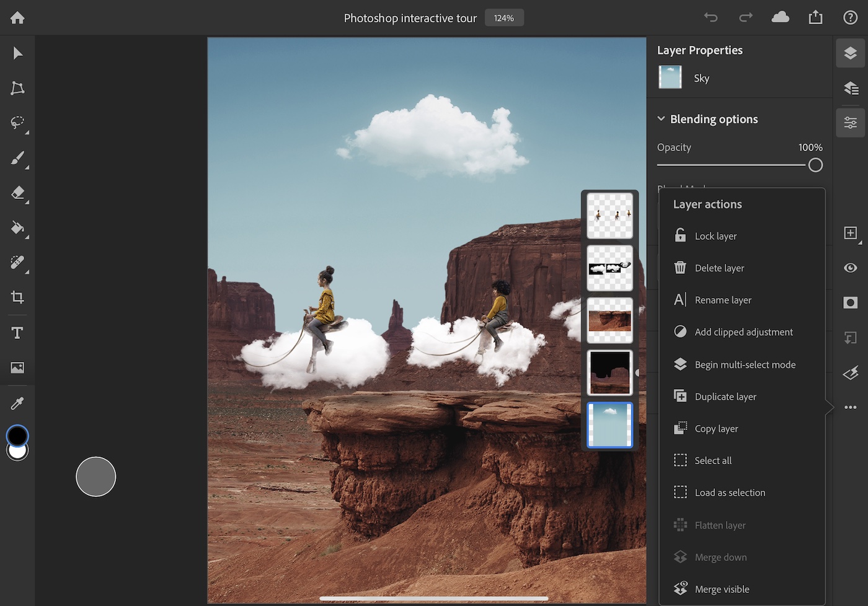Toggle layer visibility with the eye icon
The height and width of the screenshot is (606, 868).
[850, 268]
